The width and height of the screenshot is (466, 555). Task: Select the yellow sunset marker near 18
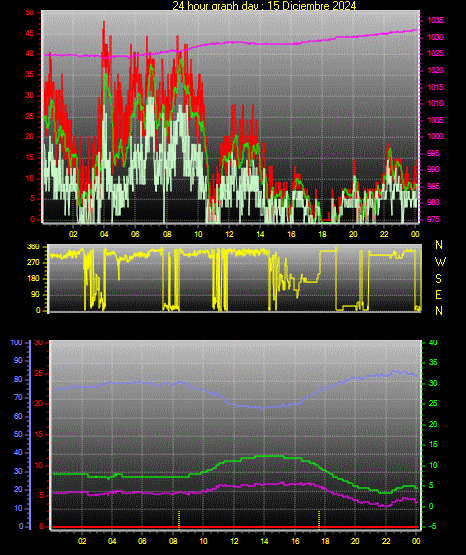tap(319, 520)
